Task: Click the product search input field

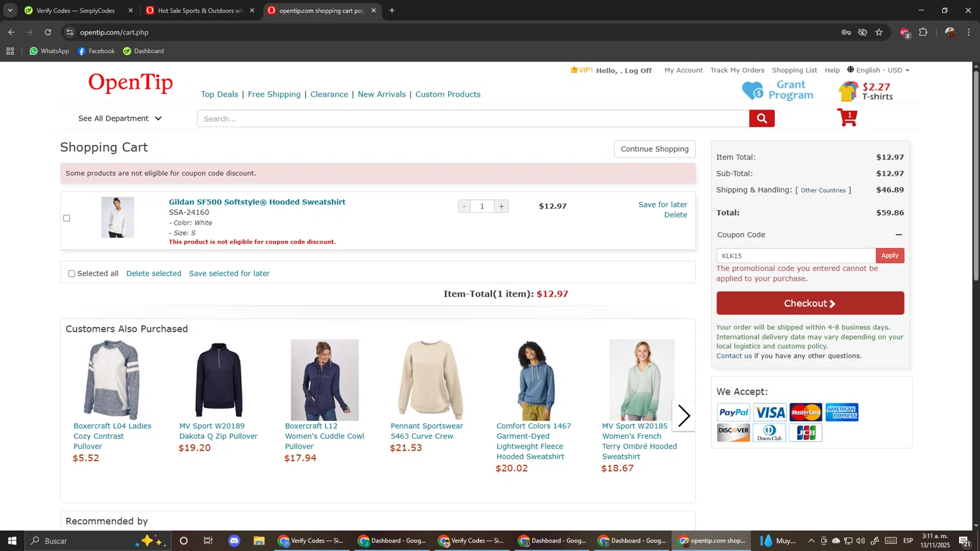Action: coord(473,119)
